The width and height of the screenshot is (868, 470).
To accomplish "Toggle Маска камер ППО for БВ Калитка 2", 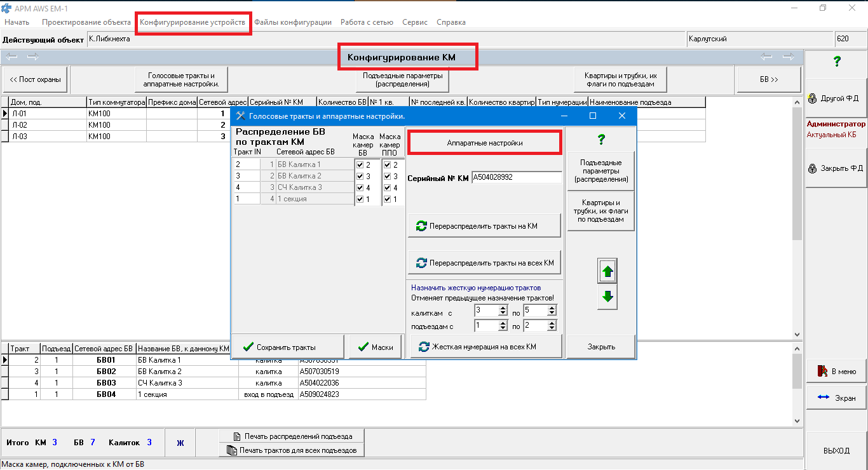I will pyautogui.click(x=387, y=177).
